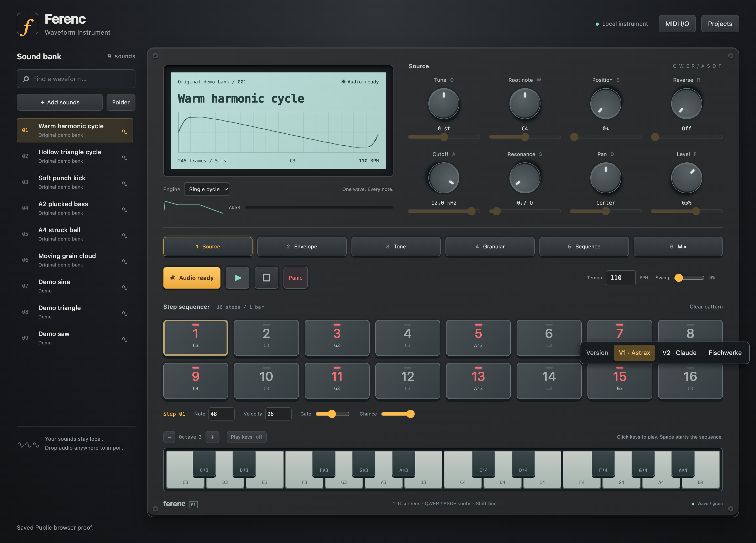756x543 pixels.
Task: Switch to the 3 Tone screen tab
Action: (x=396, y=247)
